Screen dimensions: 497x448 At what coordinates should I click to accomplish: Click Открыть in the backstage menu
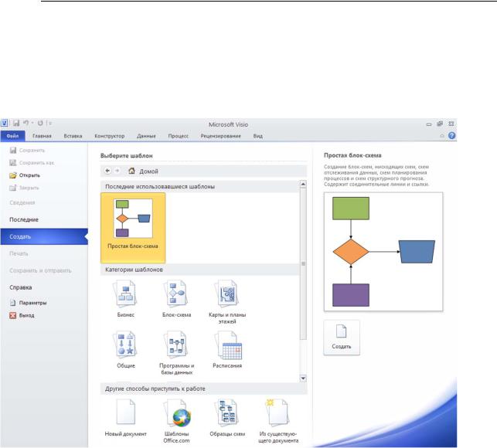coord(25,175)
